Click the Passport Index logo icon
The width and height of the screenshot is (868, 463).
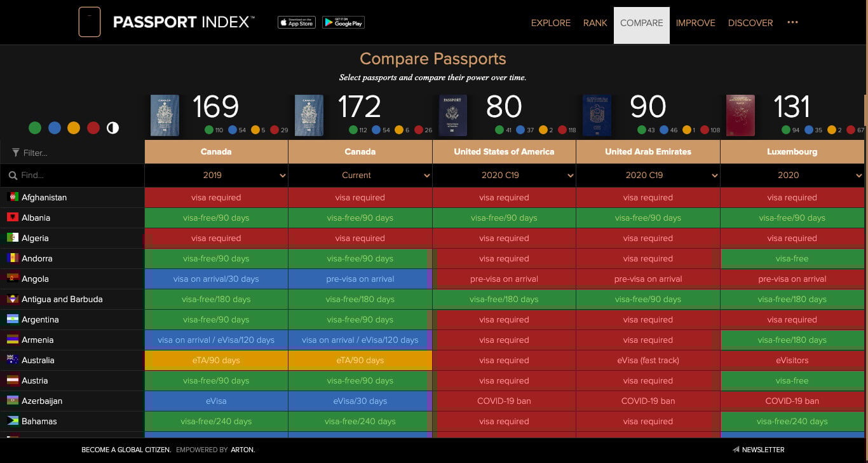(90, 22)
